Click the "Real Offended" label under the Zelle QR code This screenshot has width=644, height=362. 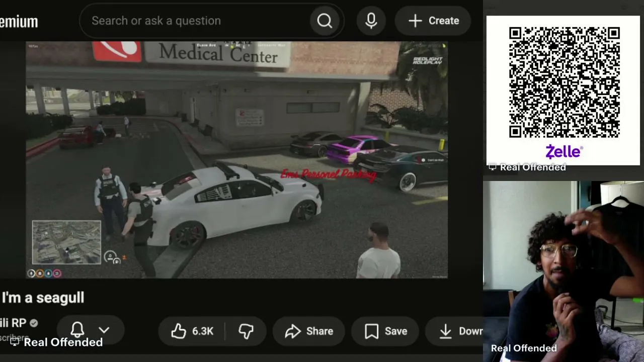[x=533, y=167]
